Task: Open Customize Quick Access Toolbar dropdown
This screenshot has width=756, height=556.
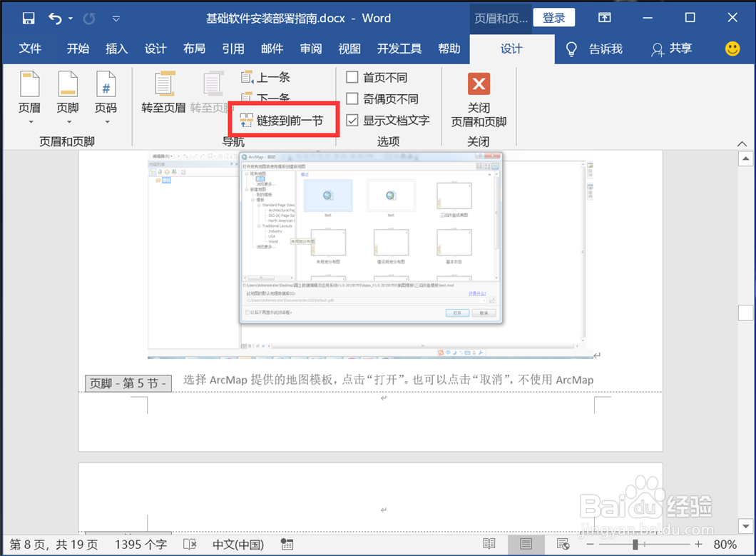Action: pos(116,19)
